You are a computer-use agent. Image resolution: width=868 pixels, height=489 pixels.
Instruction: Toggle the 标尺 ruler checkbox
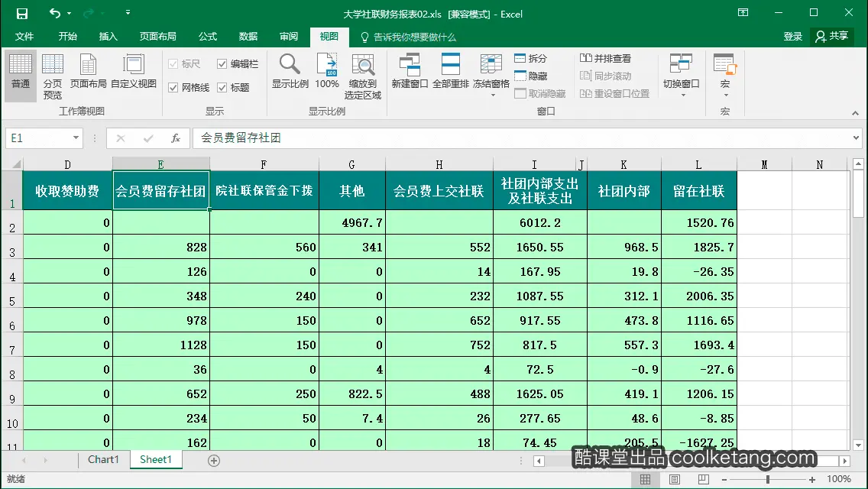pyautogui.click(x=173, y=63)
